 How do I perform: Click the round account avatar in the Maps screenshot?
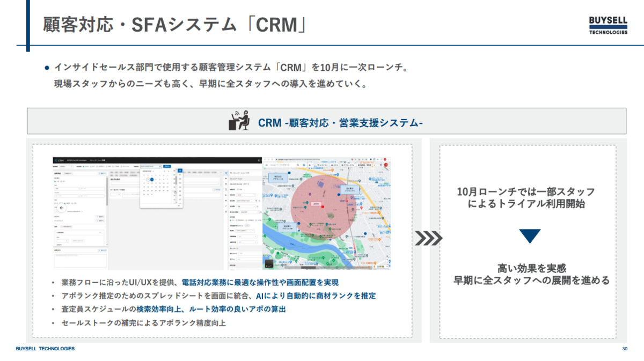pyautogui.click(x=386, y=165)
